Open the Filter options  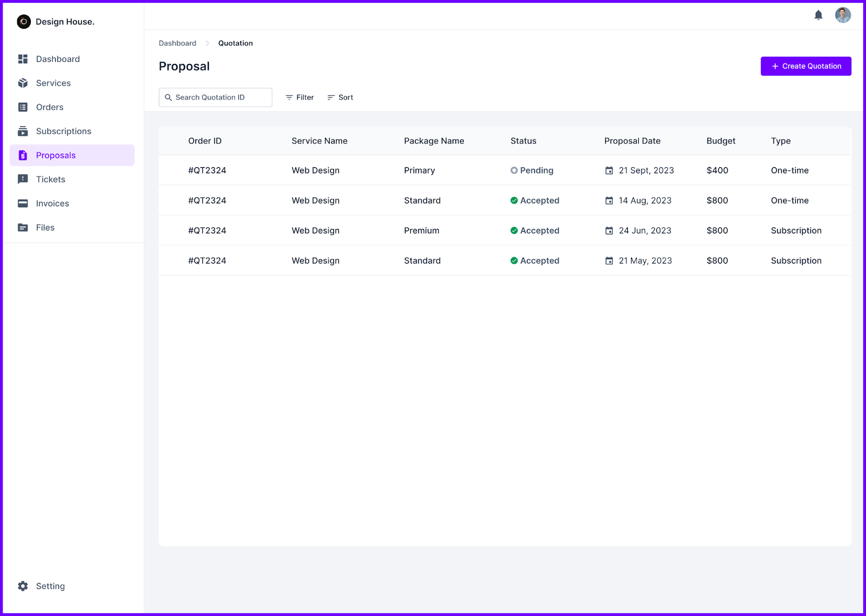pos(299,97)
